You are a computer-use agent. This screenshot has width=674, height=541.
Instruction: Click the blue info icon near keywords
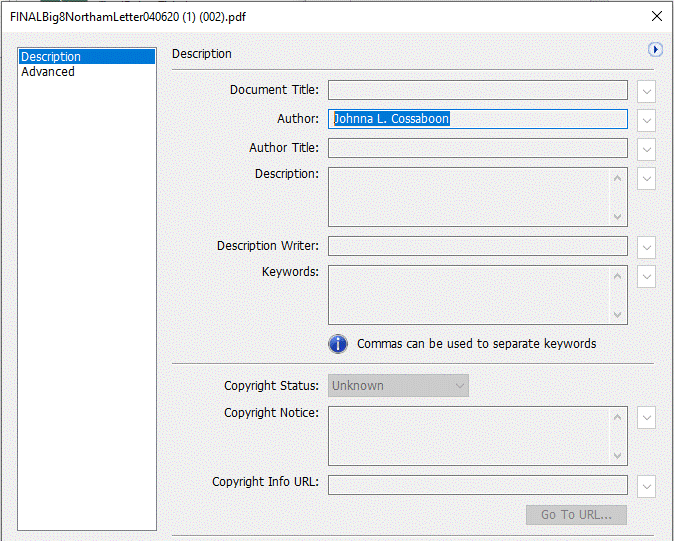click(338, 344)
